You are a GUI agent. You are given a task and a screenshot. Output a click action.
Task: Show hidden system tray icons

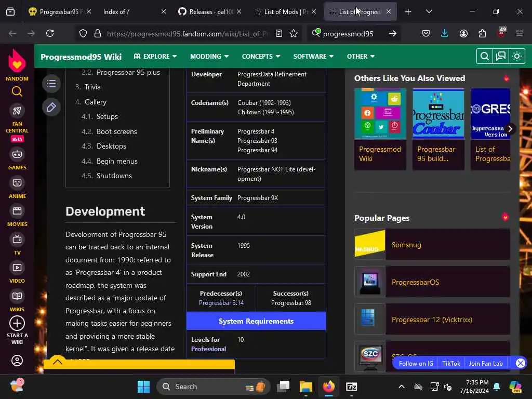(402, 387)
